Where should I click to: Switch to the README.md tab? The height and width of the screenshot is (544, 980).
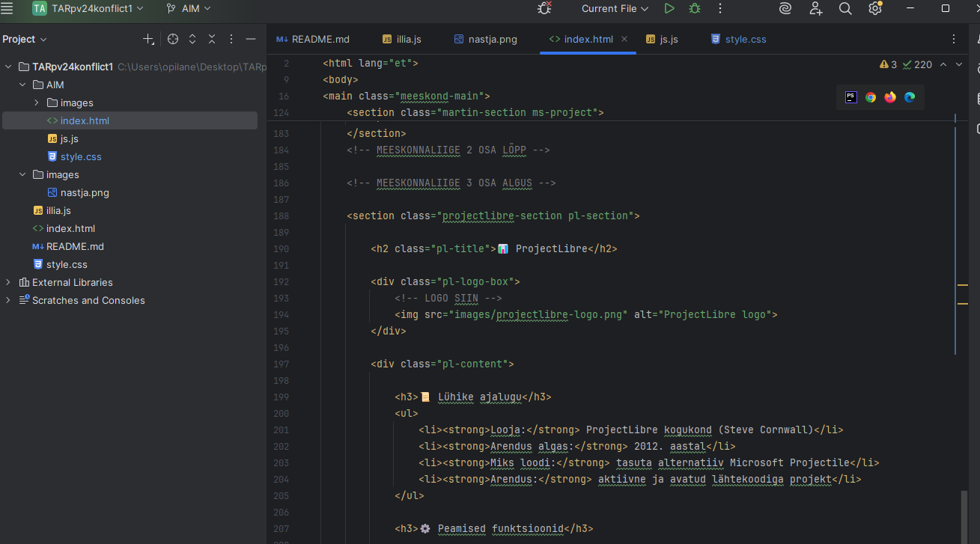320,39
